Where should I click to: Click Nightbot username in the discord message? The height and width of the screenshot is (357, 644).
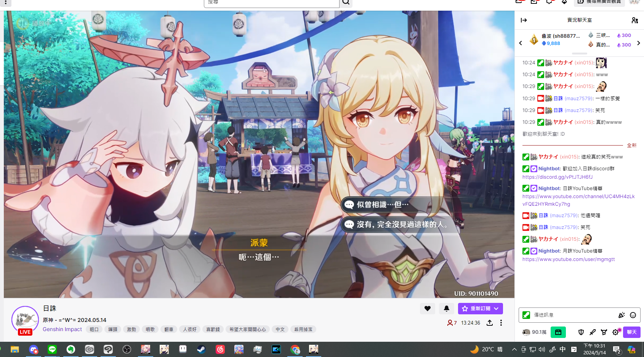(x=549, y=168)
